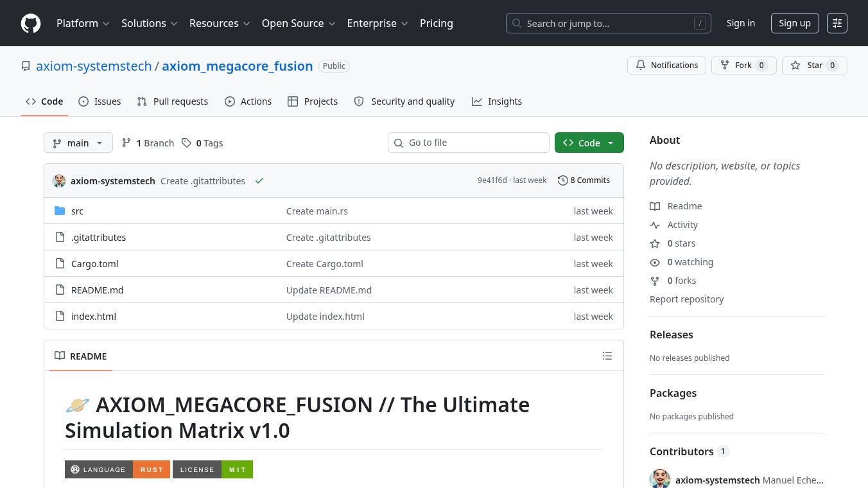Focus the Search or jump to field
This screenshot has height=488, width=868.
pyautogui.click(x=609, y=23)
